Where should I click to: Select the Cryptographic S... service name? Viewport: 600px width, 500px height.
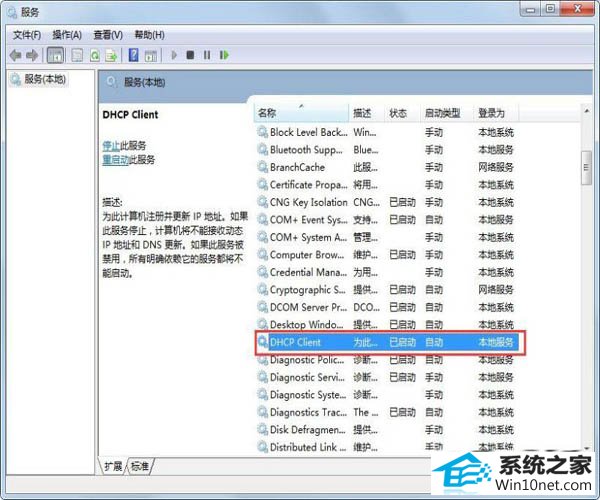308,290
